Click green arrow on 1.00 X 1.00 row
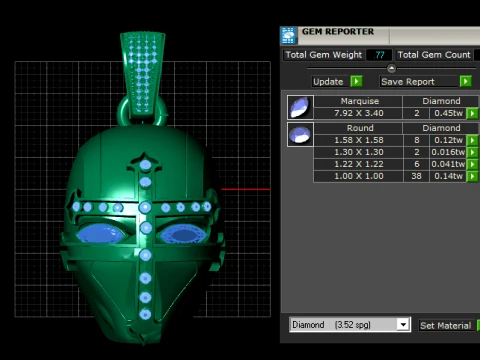Screen dimensions: 480x360 (x=472, y=176)
